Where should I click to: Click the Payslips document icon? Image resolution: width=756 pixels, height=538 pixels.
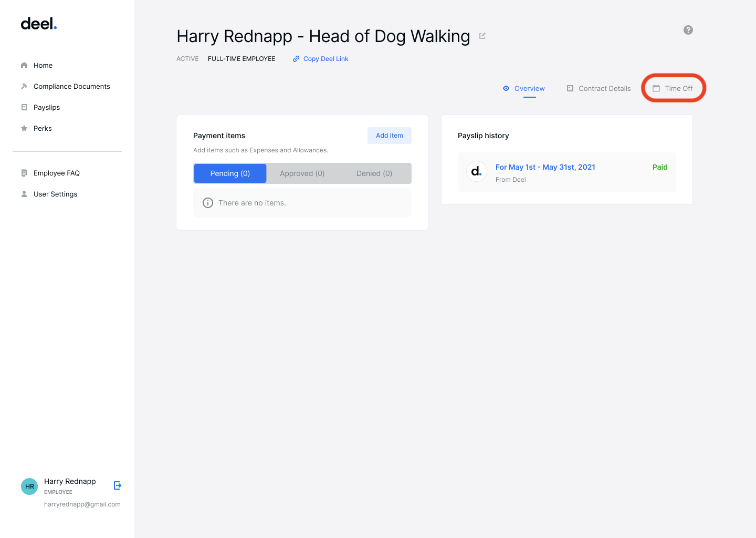(x=24, y=107)
